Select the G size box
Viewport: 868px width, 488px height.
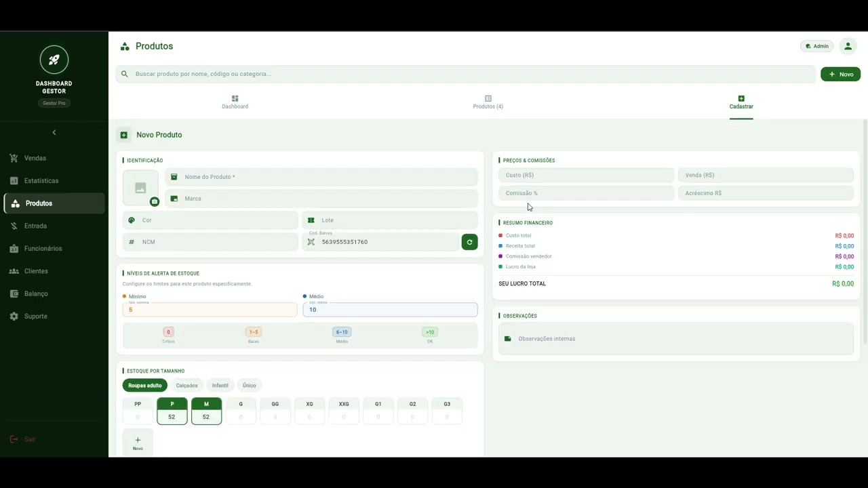pyautogui.click(x=241, y=411)
